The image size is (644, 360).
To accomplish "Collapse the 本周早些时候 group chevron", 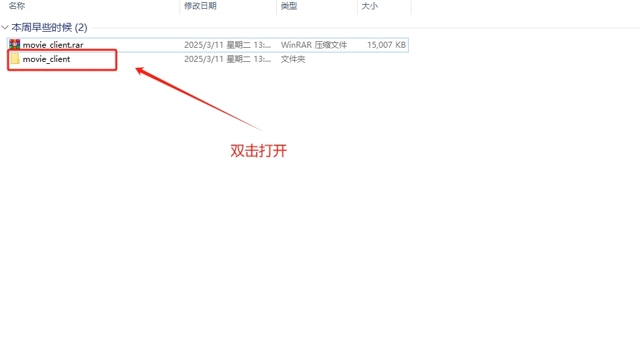I will (x=5, y=28).
